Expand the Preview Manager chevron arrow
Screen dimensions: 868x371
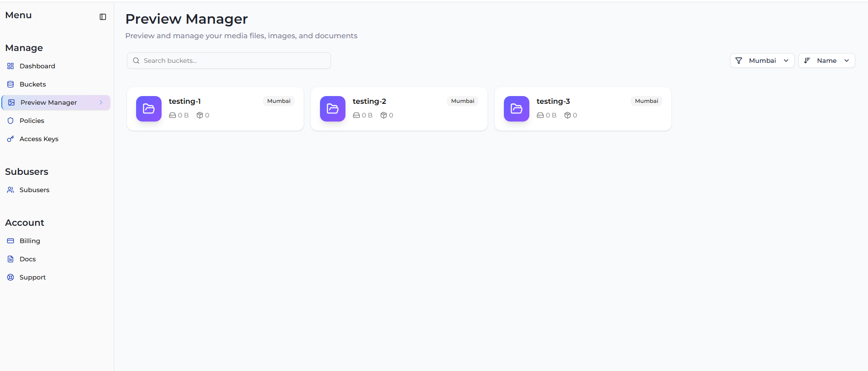click(x=101, y=102)
